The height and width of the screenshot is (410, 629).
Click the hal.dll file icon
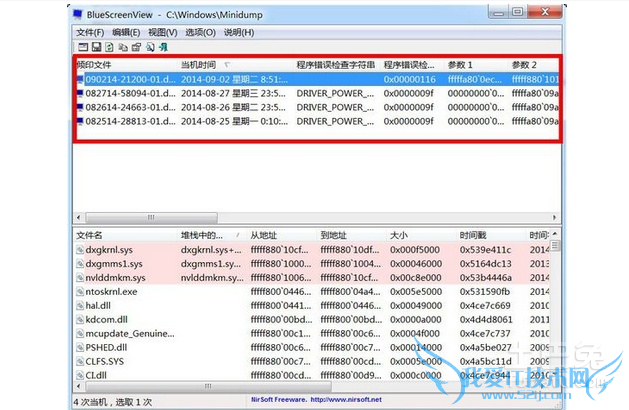(x=80, y=306)
